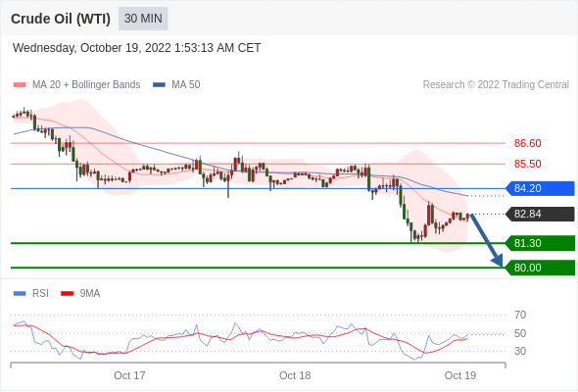578x392 pixels.
Task: Click the blue downward forecast arrow
Action: click(487, 240)
